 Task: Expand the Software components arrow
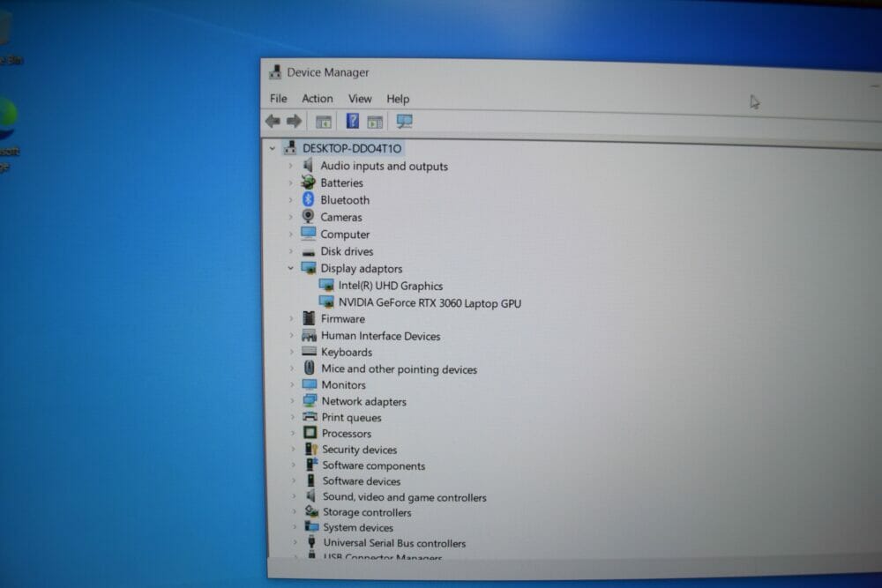(x=293, y=465)
